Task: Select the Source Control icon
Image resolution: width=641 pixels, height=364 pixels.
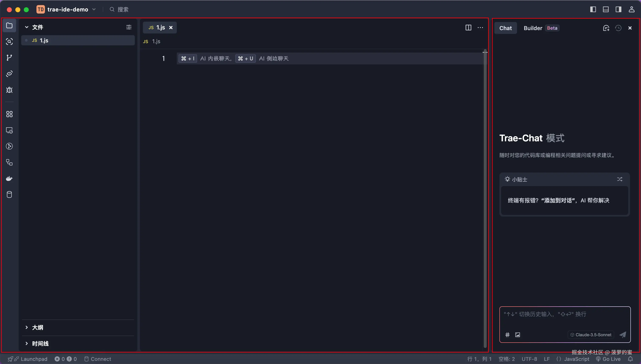Action: 9,57
